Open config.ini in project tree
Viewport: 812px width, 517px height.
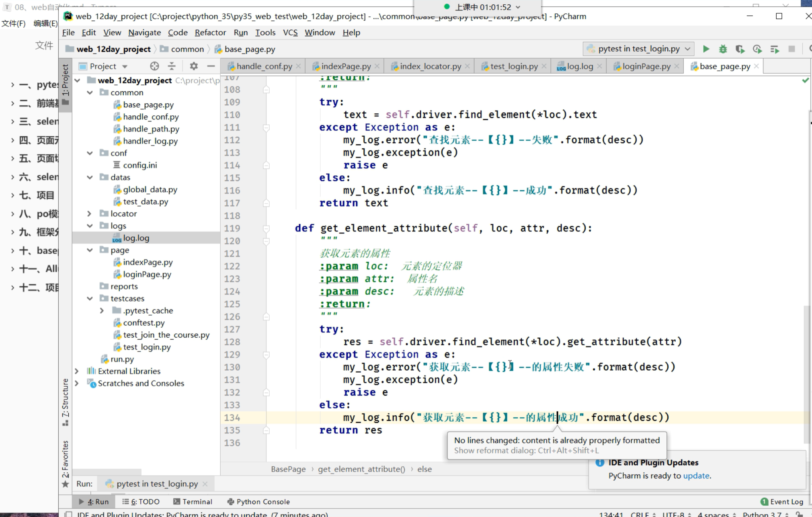click(x=139, y=165)
